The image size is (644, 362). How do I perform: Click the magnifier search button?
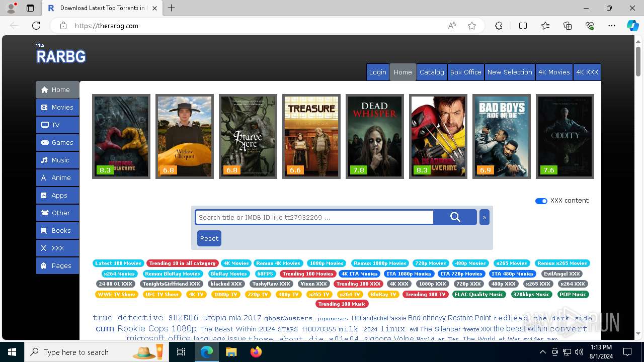pyautogui.click(x=455, y=217)
